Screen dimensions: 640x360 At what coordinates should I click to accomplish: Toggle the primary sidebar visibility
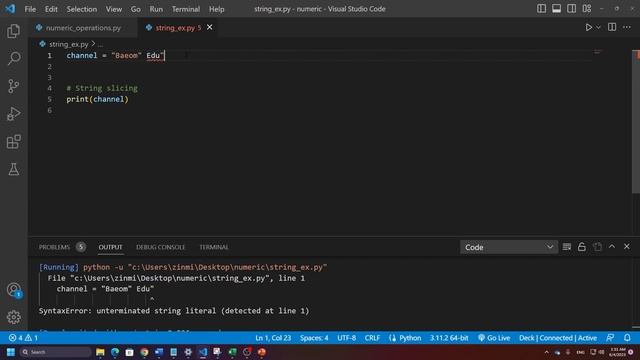[x=541, y=9]
